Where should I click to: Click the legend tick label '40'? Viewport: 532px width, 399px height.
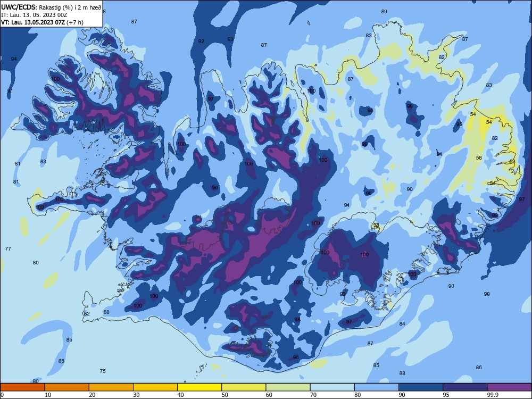[180, 395]
